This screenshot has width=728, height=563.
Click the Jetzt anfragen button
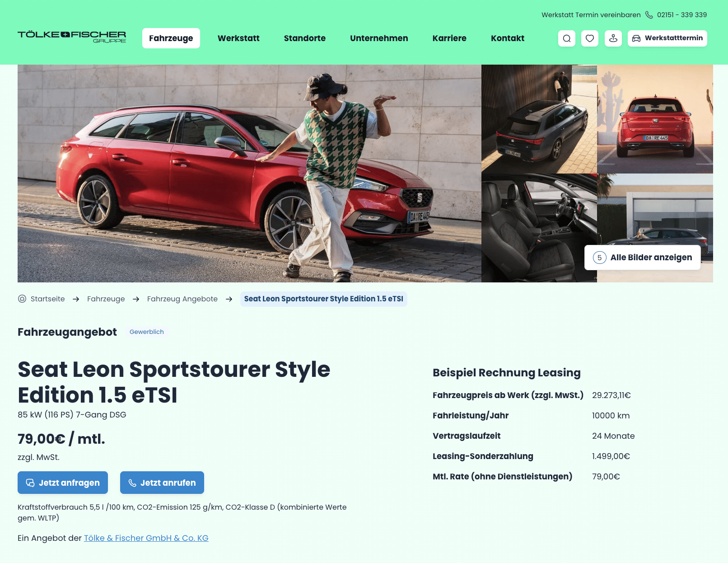click(63, 483)
